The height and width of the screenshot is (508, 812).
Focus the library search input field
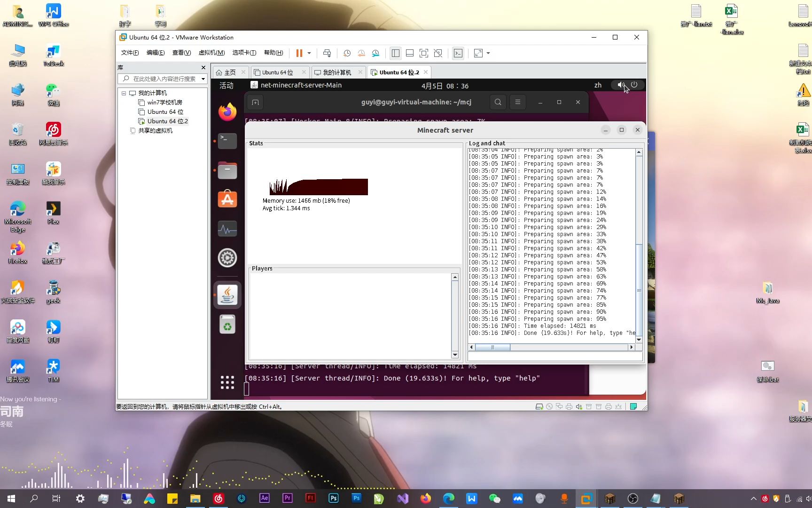click(x=163, y=79)
